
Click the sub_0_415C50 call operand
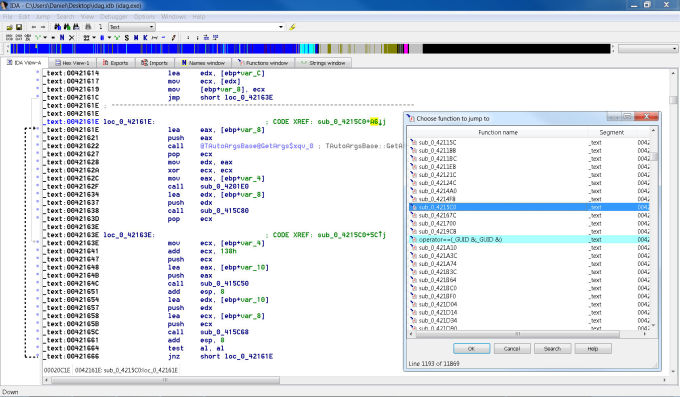pyautogui.click(x=224, y=284)
